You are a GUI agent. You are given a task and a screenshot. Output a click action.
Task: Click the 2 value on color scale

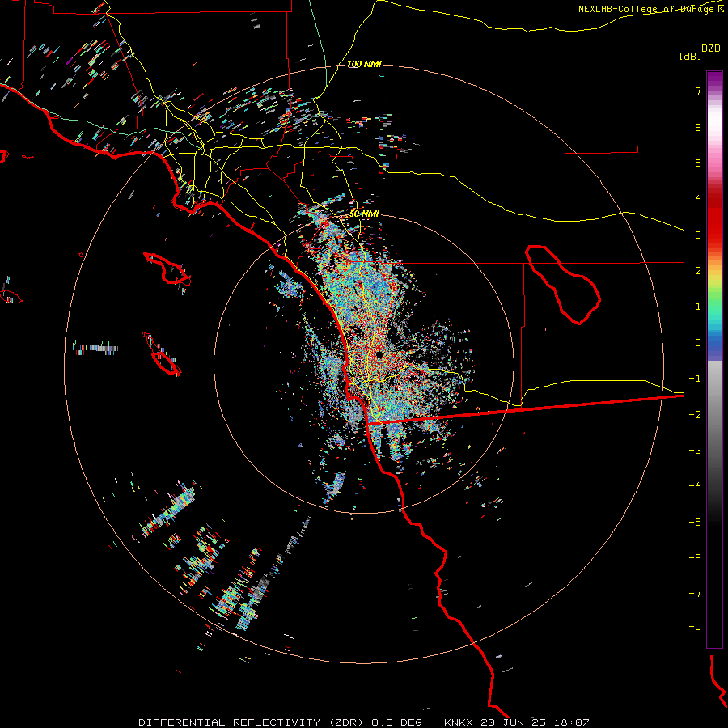pyautogui.click(x=698, y=271)
